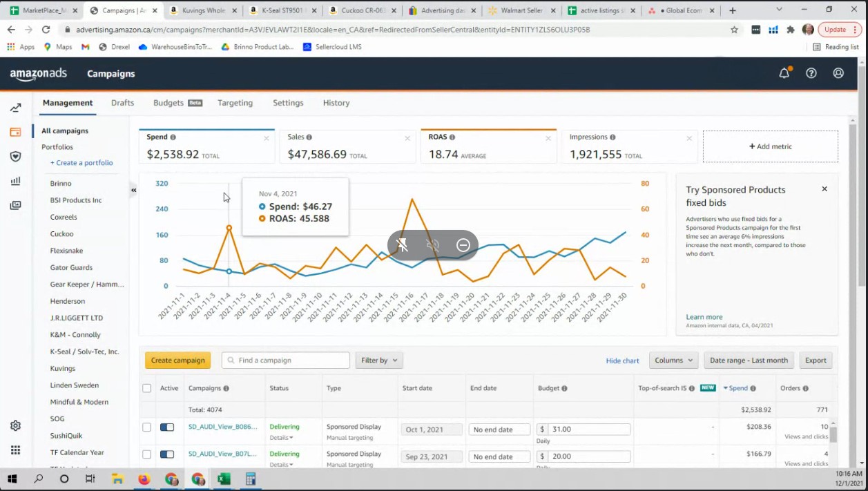Open the Filter by dropdown
Viewport: 868px width, 491px height.
click(379, 360)
